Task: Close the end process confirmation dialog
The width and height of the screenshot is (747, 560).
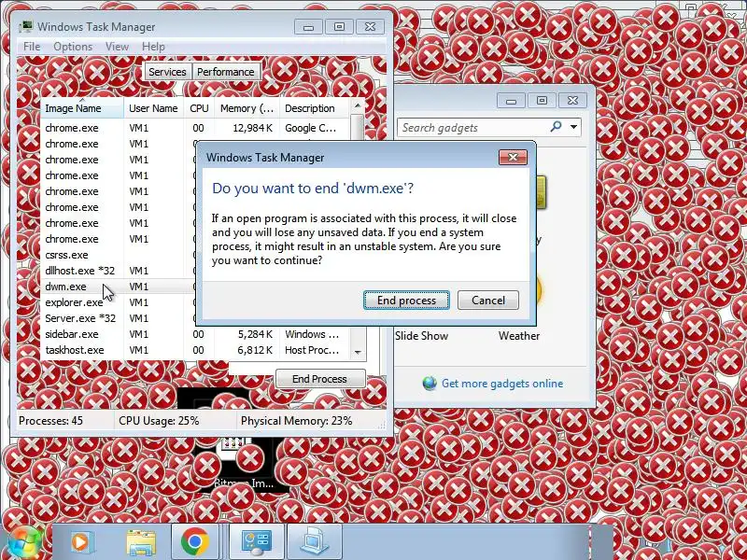Action: 513,157
